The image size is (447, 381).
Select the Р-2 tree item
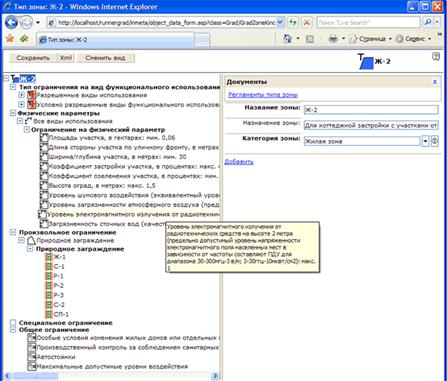pyautogui.click(x=59, y=286)
